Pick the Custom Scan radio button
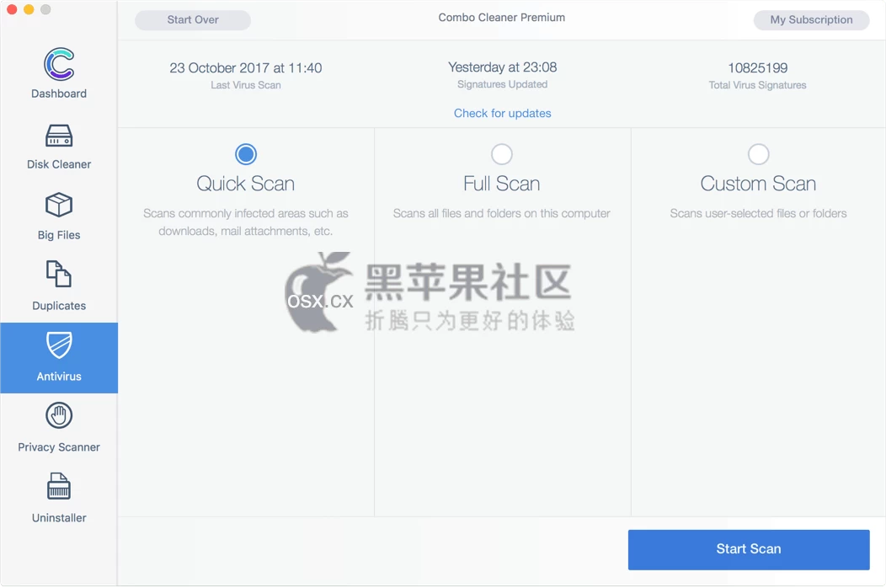886x588 pixels. 758,154
